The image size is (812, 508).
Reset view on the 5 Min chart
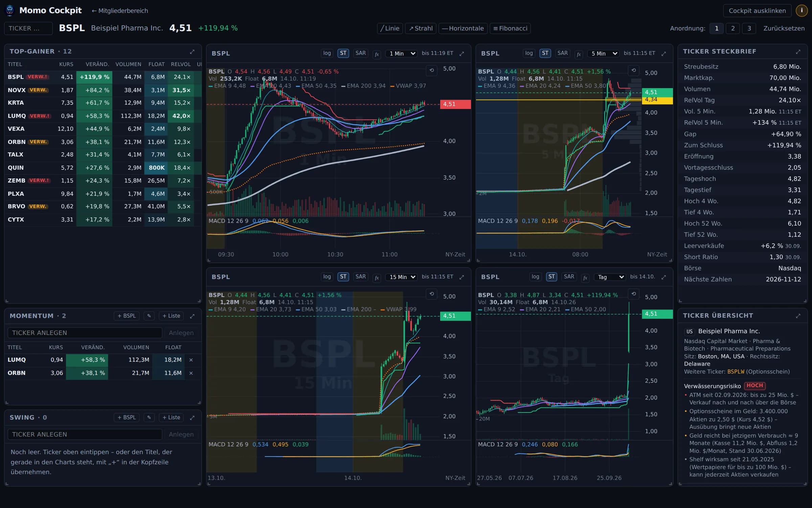click(634, 70)
